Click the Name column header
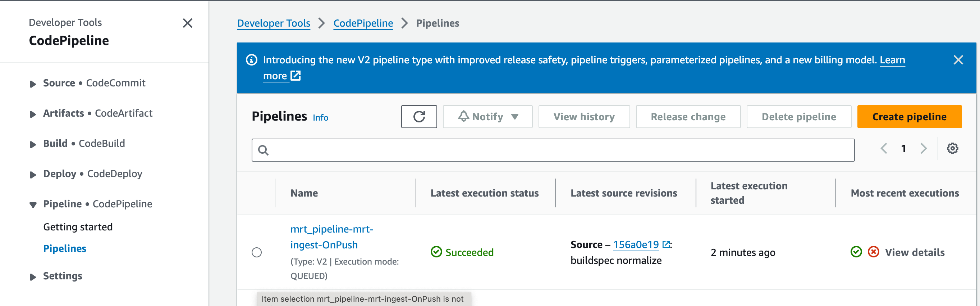The height and width of the screenshot is (306, 980). point(304,193)
